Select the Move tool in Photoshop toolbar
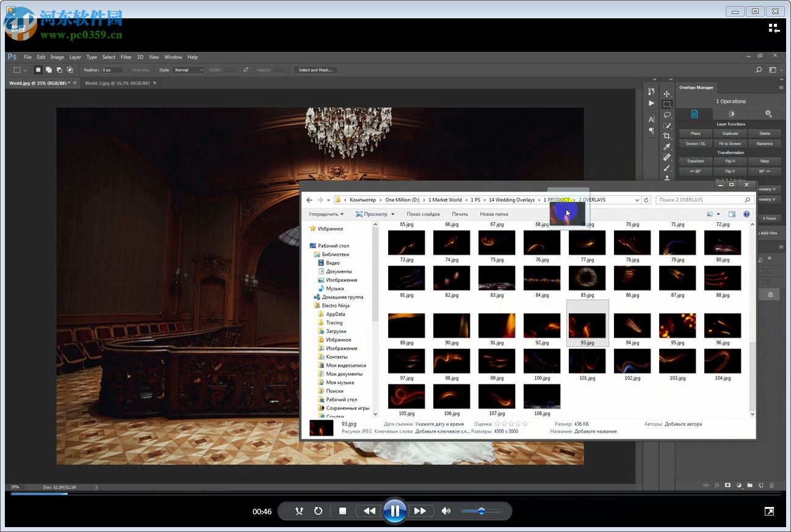791x532 pixels. coord(666,94)
